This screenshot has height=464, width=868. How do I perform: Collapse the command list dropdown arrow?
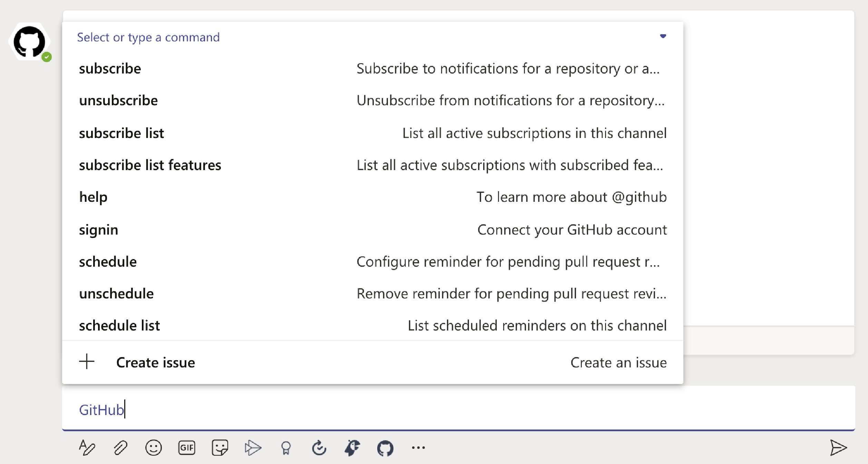663,36
